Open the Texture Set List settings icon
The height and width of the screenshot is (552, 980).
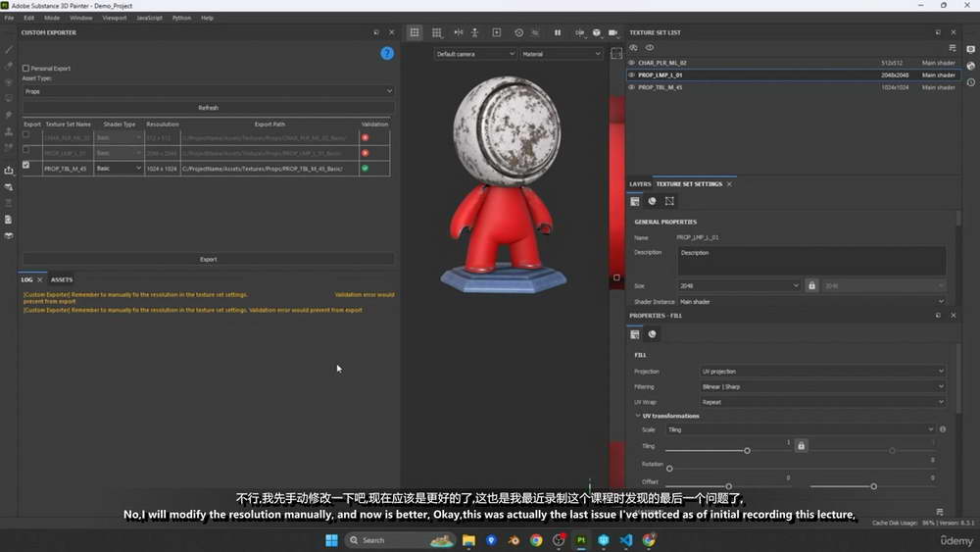coord(953,47)
